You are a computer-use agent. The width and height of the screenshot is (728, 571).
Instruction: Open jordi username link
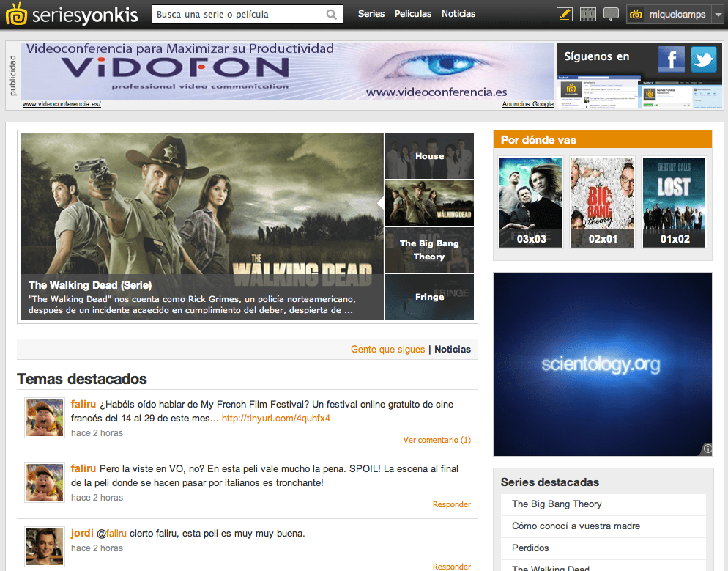pyautogui.click(x=82, y=534)
